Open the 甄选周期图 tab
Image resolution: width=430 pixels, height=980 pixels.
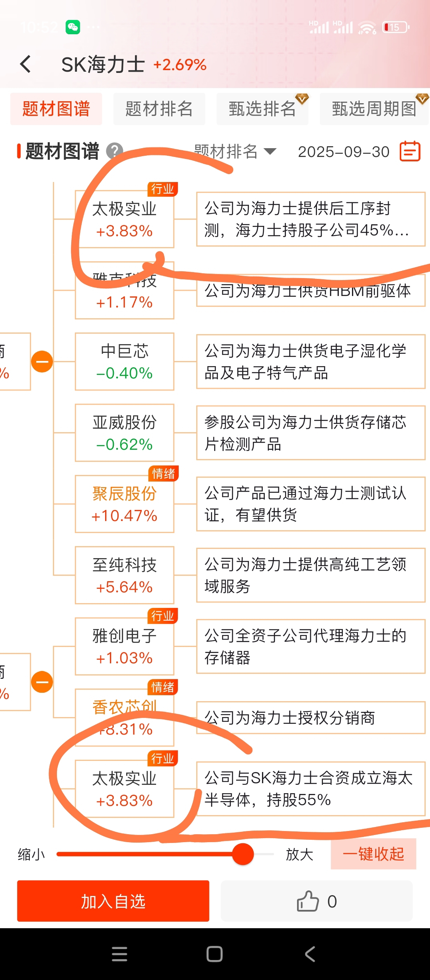point(373,109)
